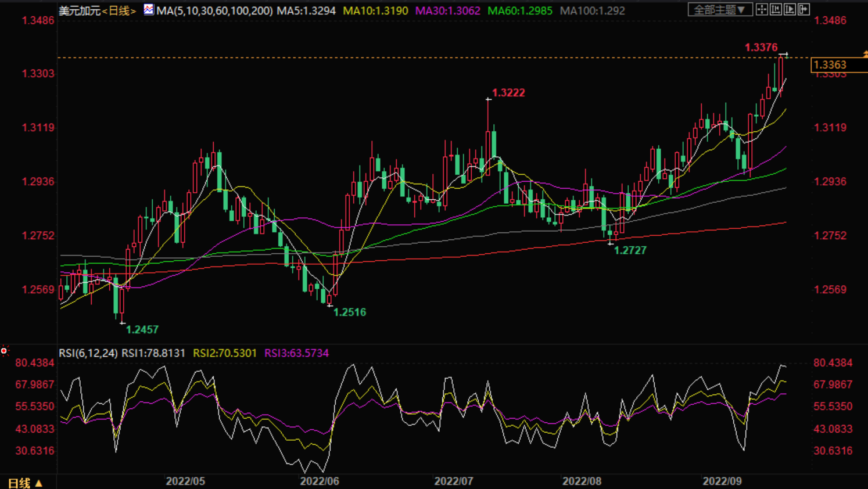Open the 全部主题 dropdown

point(720,9)
